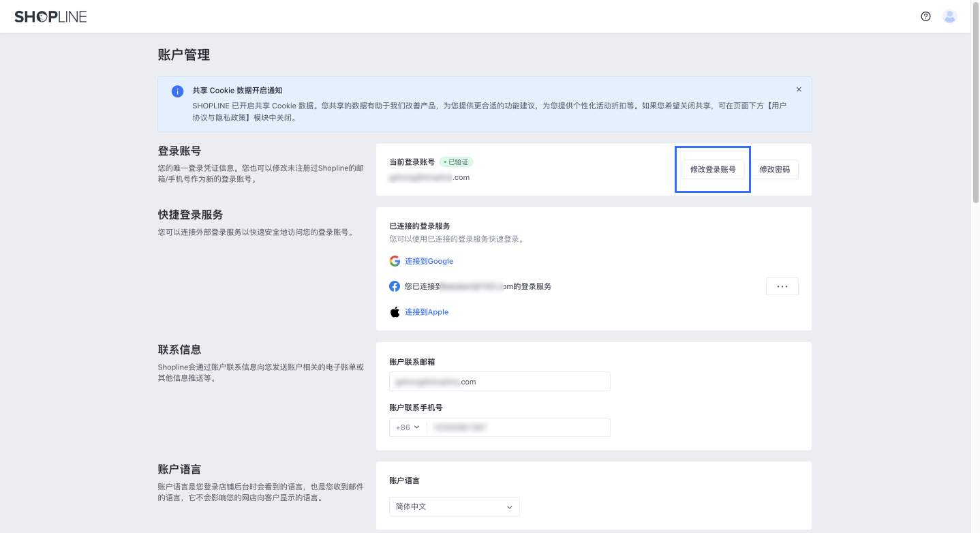Click 连接到Google link
This screenshot has height=533, width=980.
(x=429, y=261)
